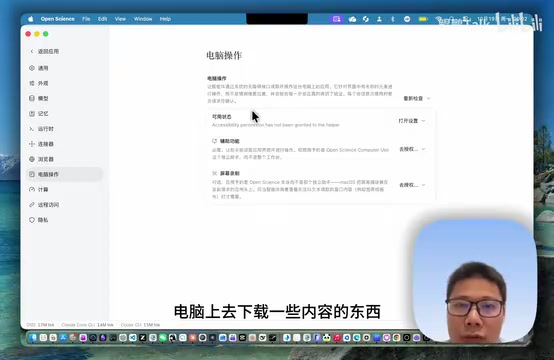
Task: Open 外观 appearance settings in sidebar
Action: tap(39, 83)
